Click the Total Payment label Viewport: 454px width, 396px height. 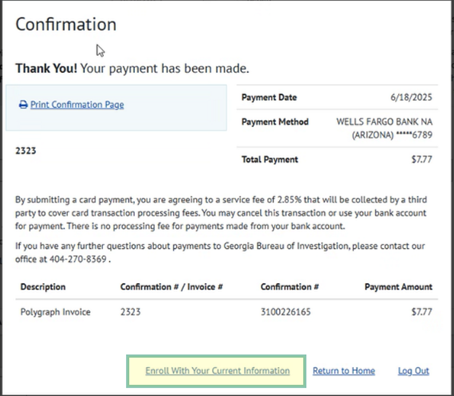[x=270, y=159]
